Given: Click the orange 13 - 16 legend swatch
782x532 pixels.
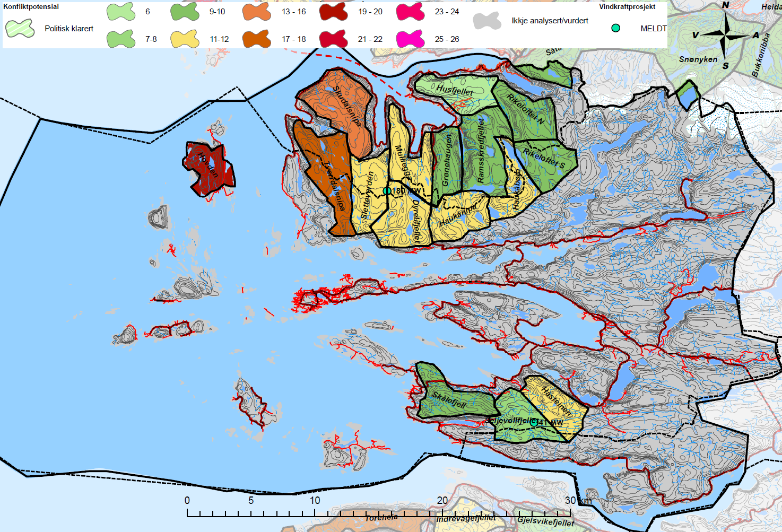Looking at the screenshot, I should click(257, 11).
